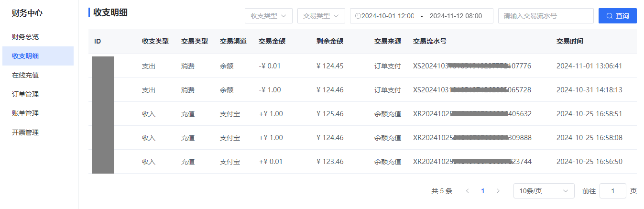644x209 pixels.
Task: Click timestamp 2024-10-25 16:58:51
Action: [589, 114]
